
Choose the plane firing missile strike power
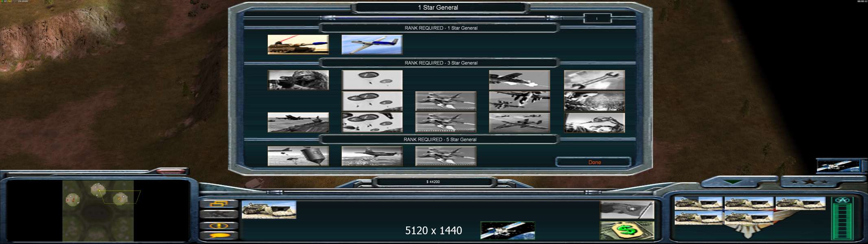pyautogui.click(x=519, y=80)
